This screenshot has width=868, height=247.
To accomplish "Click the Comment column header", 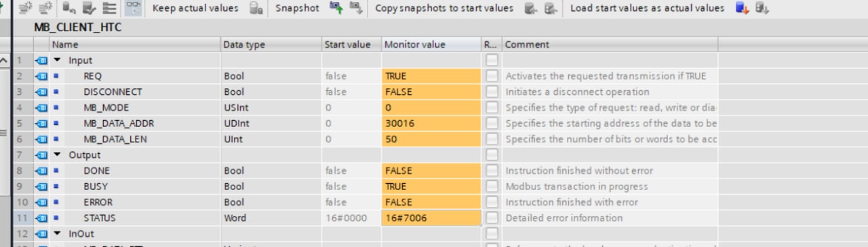I will coord(610,45).
